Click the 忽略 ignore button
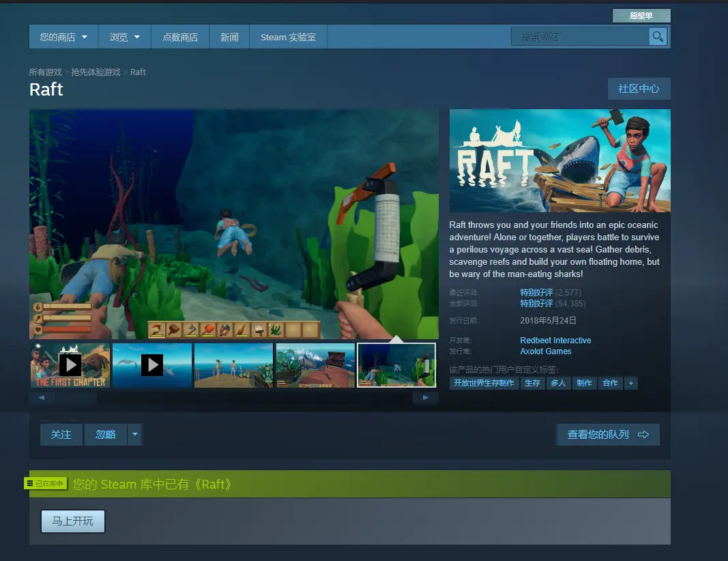The width and height of the screenshot is (728, 561). coord(105,435)
